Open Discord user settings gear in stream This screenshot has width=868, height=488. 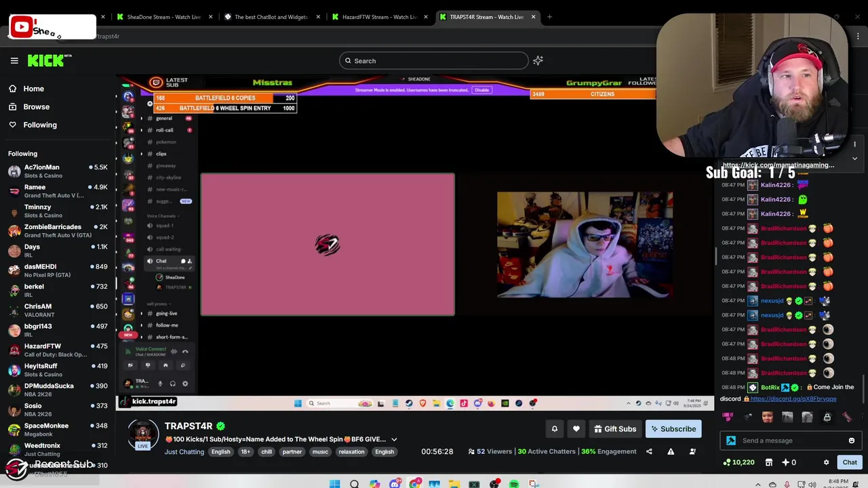coord(185,384)
